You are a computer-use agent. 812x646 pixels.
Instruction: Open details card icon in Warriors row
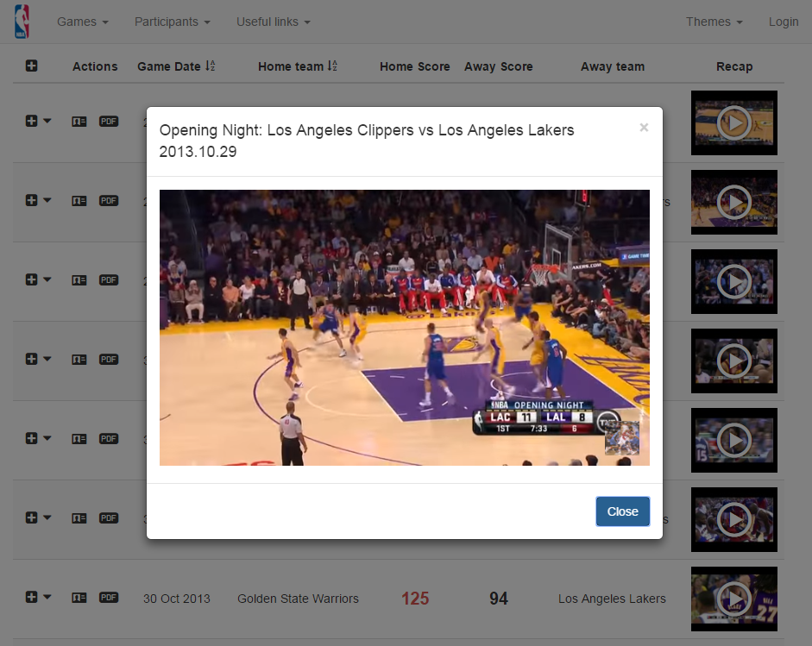[x=79, y=598]
